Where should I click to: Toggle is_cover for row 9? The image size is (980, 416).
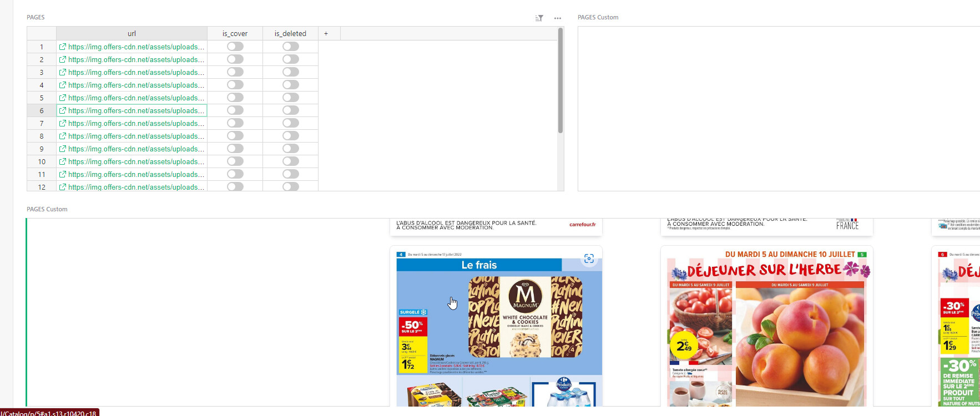(235, 149)
